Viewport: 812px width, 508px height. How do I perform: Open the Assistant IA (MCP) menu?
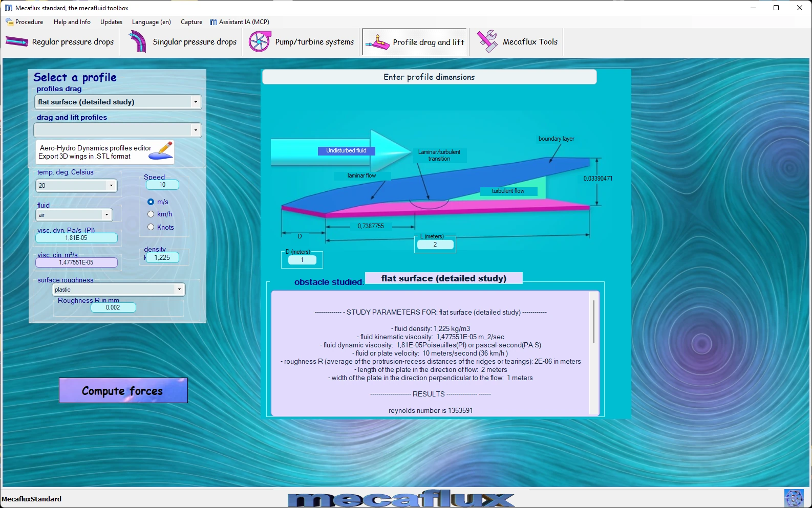[x=240, y=22]
